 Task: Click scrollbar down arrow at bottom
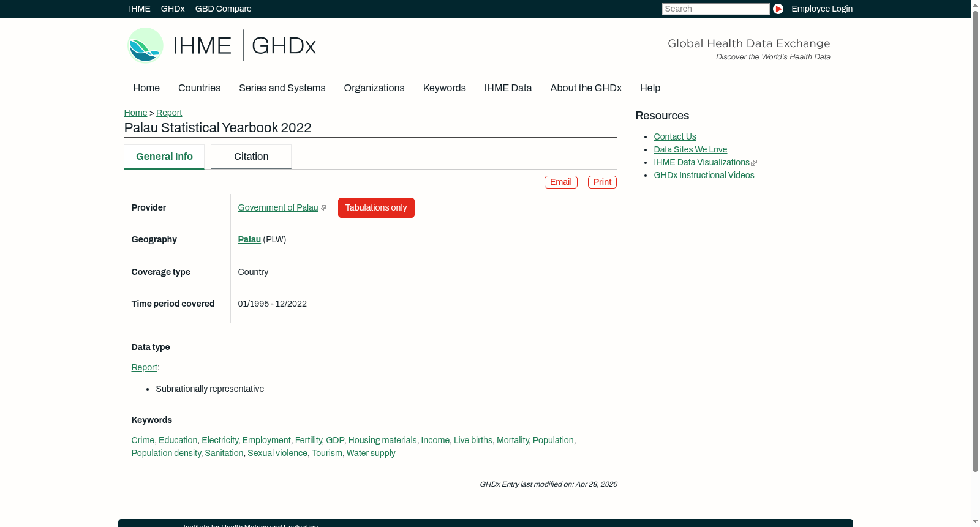[x=975, y=522]
